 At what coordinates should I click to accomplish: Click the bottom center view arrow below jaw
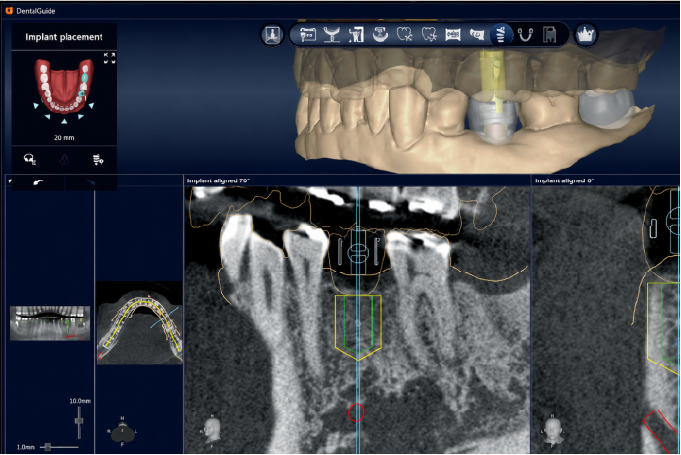click(x=64, y=122)
